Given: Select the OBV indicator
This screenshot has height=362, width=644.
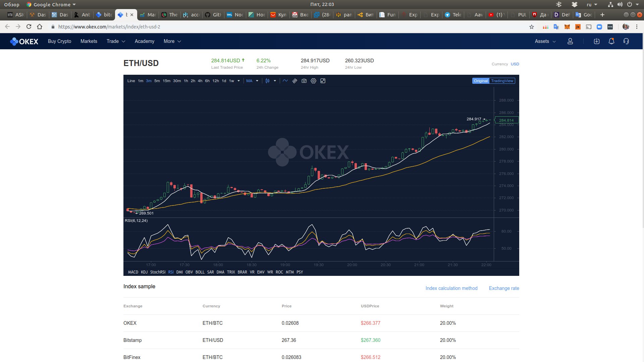Looking at the screenshot, I should [x=189, y=272].
